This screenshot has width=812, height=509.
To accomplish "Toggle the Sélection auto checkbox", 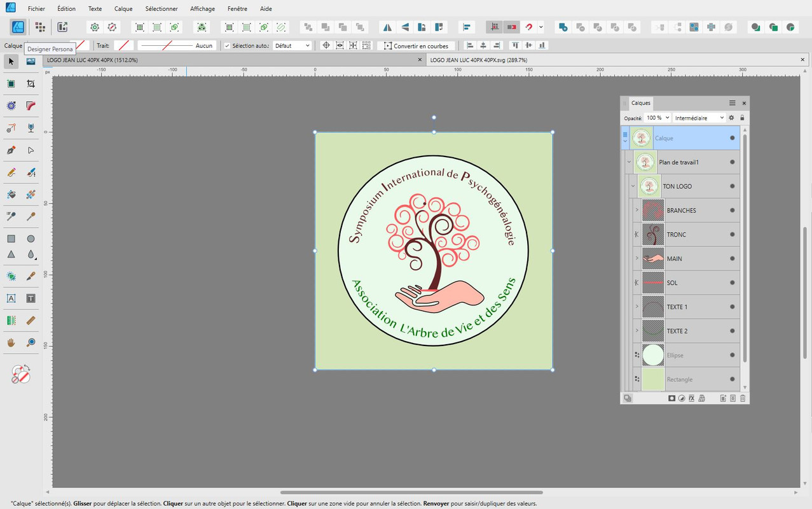I will click(x=227, y=46).
